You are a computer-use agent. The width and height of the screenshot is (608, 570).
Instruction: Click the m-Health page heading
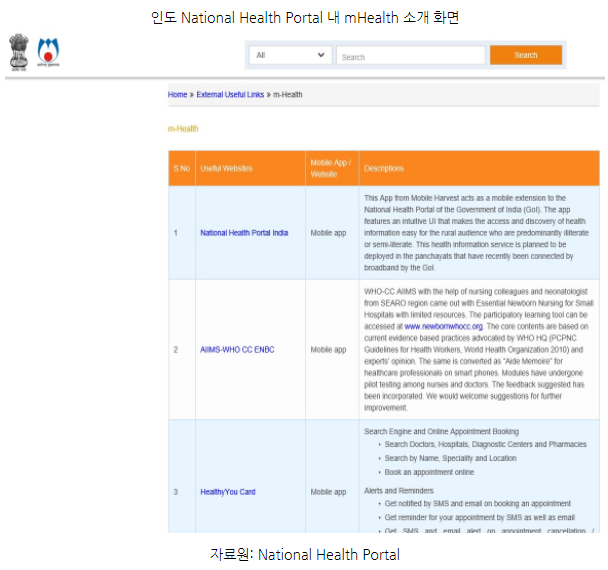point(183,129)
